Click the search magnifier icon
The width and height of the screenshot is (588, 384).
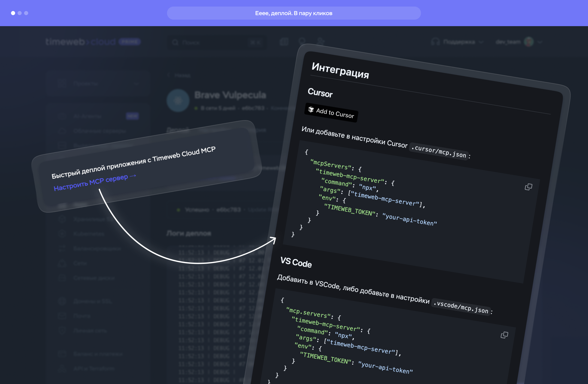tap(175, 42)
